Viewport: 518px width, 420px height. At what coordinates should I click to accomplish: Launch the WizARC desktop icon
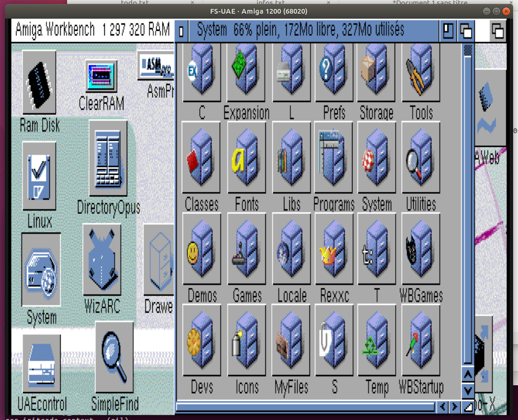[102, 259]
